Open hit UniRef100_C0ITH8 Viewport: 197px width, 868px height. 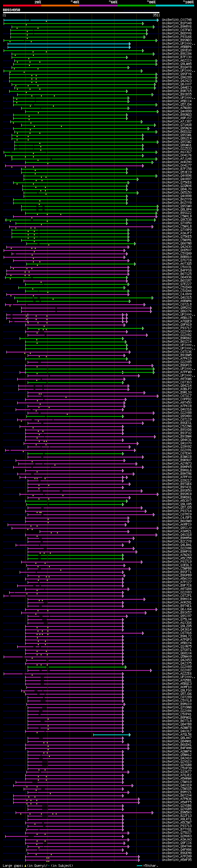click(x=177, y=20)
